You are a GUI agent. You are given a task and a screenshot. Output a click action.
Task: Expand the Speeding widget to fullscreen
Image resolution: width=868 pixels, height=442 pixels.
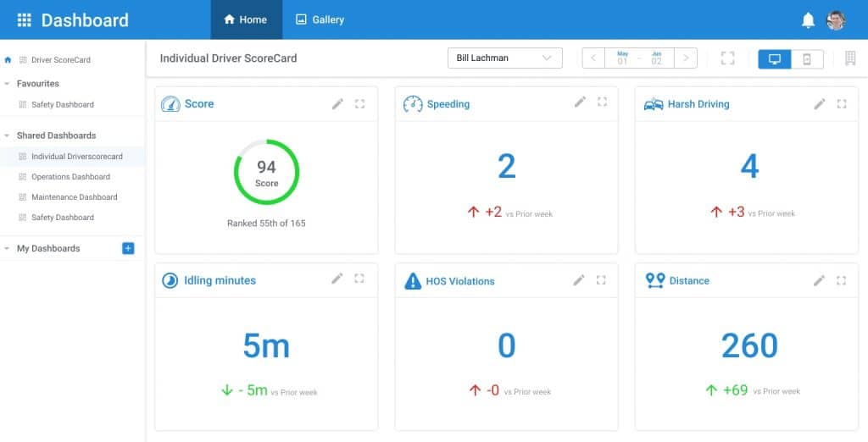(x=602, y=102)
